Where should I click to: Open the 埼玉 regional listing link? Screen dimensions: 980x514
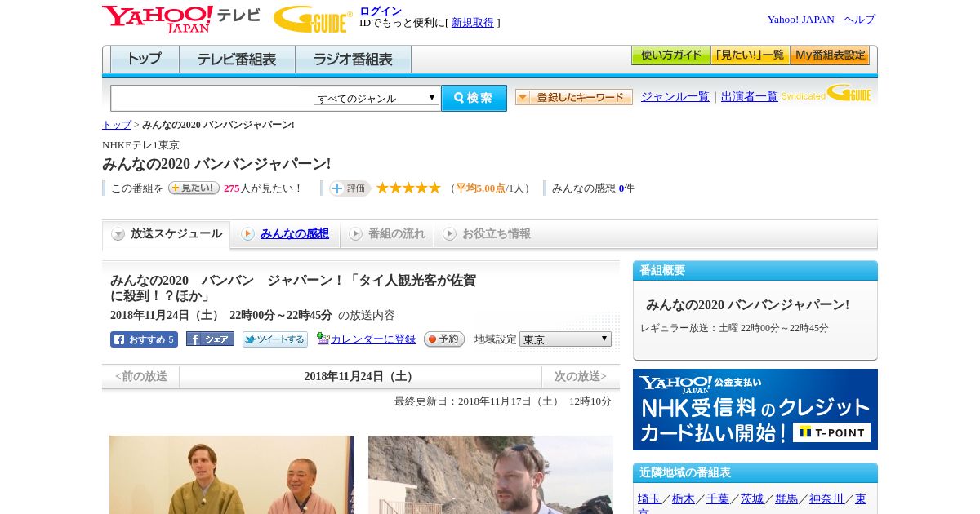tap(649, 498)
